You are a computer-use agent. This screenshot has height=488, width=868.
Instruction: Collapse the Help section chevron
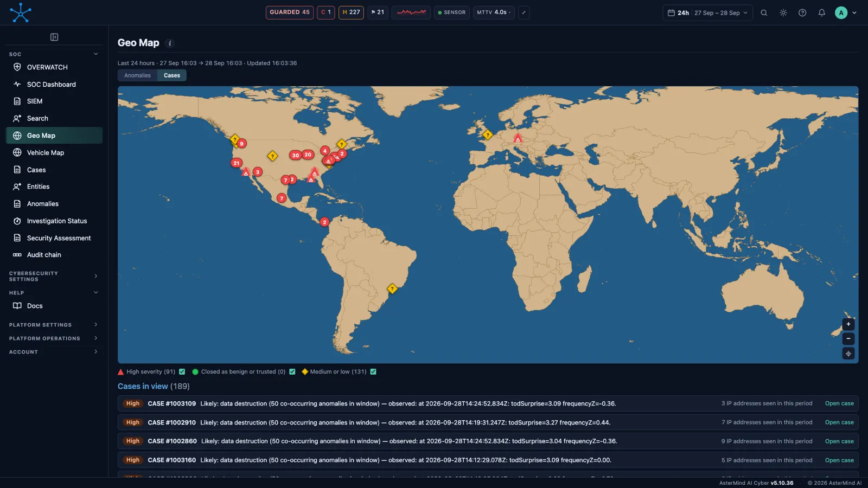click(x=96, y=292)
